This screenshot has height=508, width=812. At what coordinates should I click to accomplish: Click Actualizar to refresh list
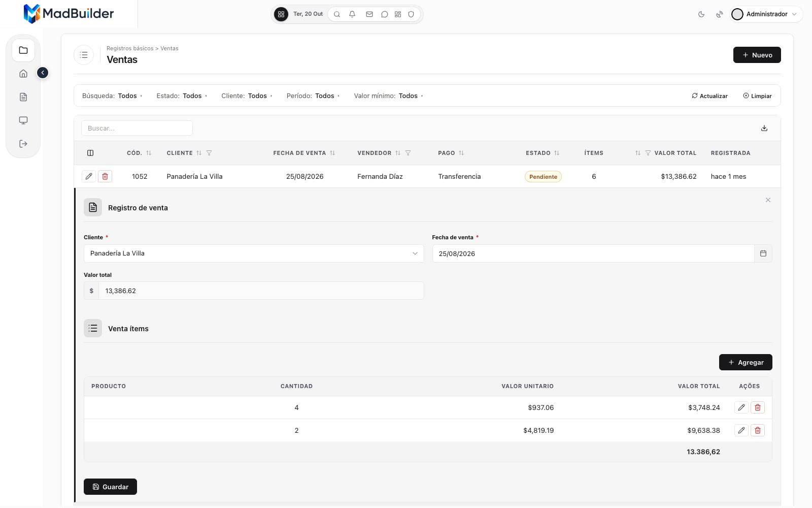pos(709,96)
